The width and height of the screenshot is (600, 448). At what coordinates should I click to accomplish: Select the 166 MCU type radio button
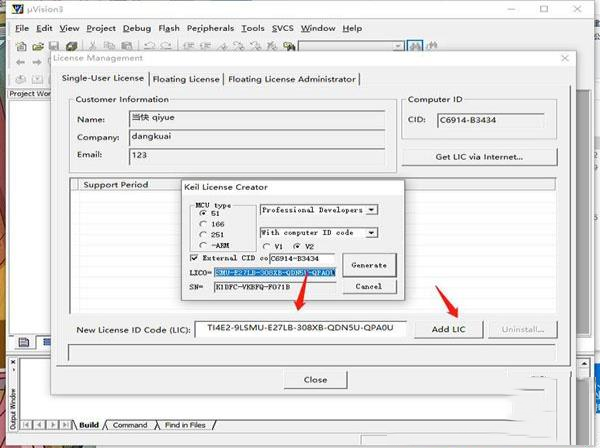pos(203,223)
